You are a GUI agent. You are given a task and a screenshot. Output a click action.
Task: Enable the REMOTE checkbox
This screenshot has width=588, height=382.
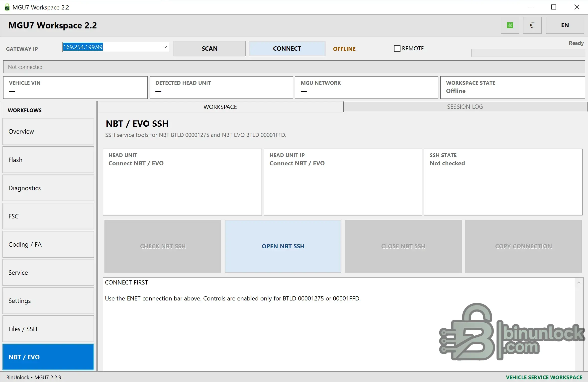[x=397, y=48]
